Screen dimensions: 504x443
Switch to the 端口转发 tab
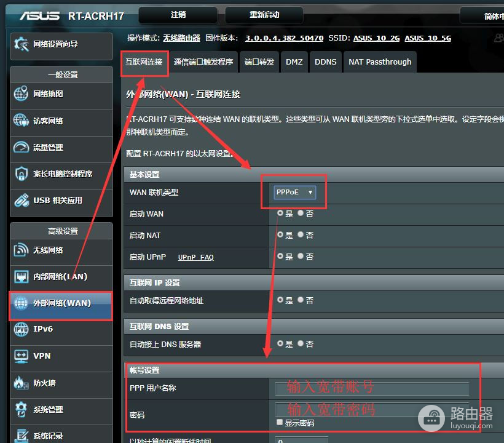[x=259, y=62]
